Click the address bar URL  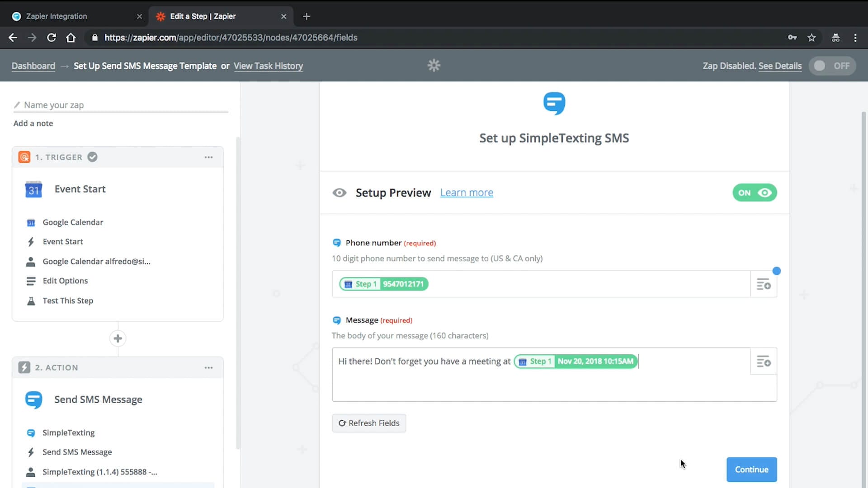click(231, 38)
